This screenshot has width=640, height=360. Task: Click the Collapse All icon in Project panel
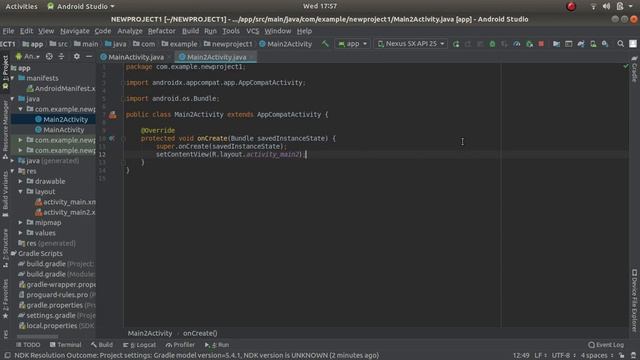(61, 57)
